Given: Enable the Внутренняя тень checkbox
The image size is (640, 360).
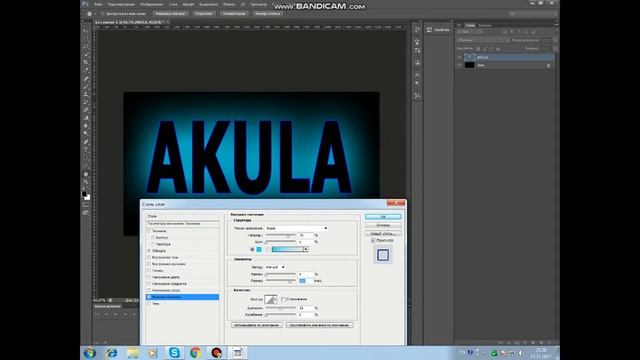Looking at the screenshot, I should pos(149,257).
